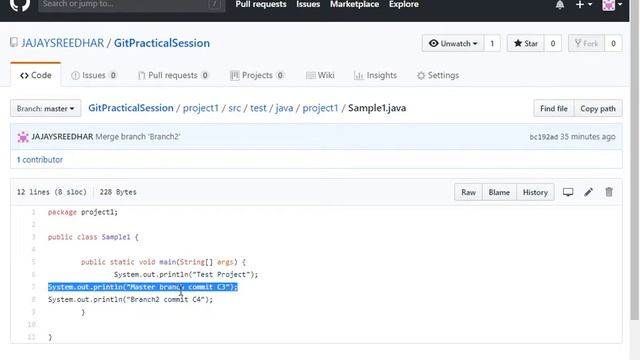The image size is (640, 360).
Task: View stargazers count next to Star
Action: [553, 43]
